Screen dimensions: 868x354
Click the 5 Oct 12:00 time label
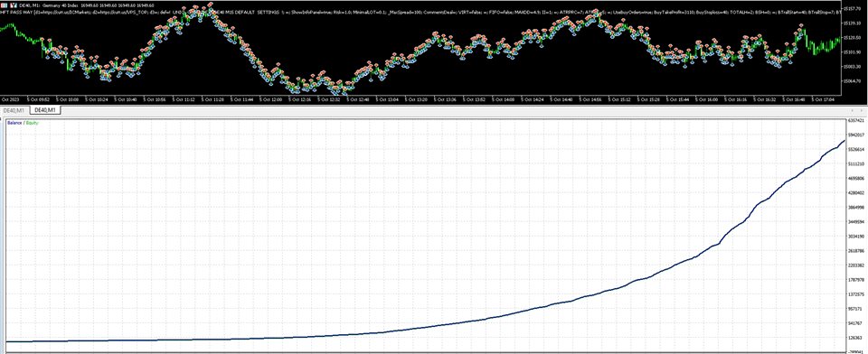tap(270, 99)
